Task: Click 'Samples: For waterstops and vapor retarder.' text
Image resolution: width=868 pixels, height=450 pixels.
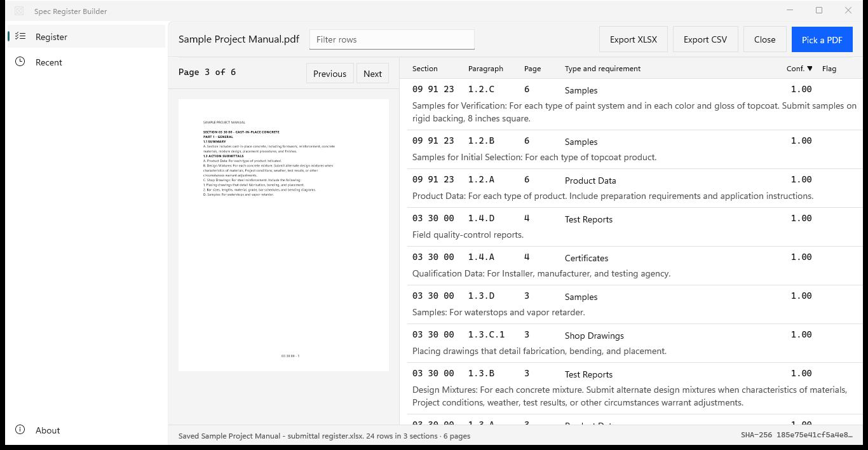Action: [499, 312]
